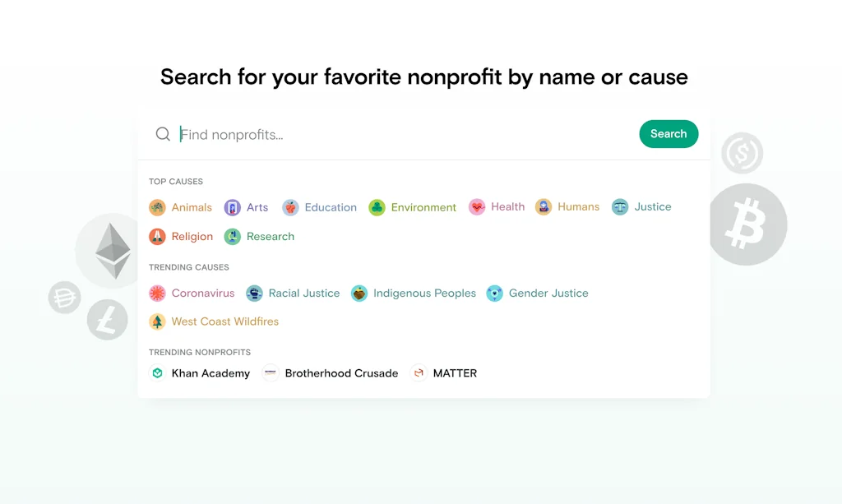Click the Arts paintbrush icon
The height and width of the screenshot is (504, 842).
232,207
